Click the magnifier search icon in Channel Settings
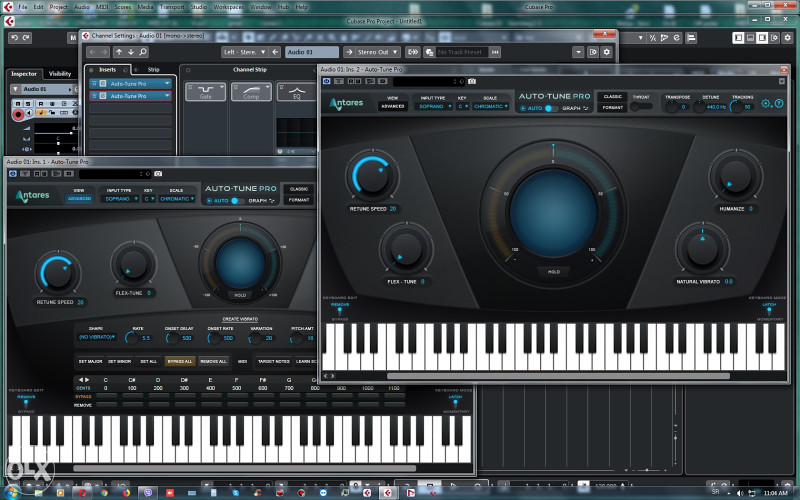Viewport: 800px width, 500px height. (143, 52)
